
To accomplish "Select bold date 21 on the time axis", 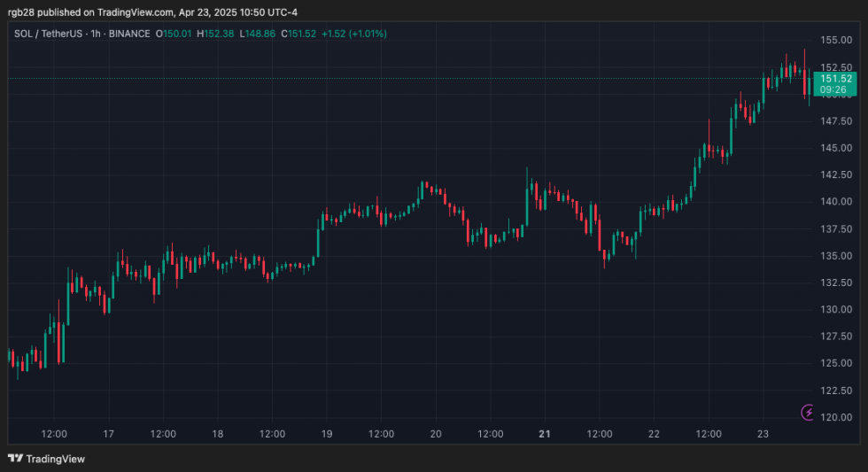I will coord(545,434).
